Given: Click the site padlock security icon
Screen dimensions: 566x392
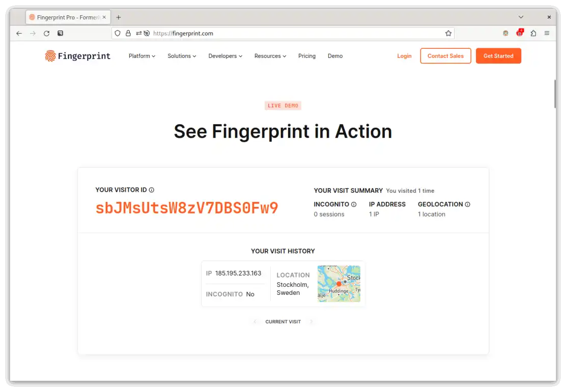Looking at the screenshot, I should click(x=128, y=33).
